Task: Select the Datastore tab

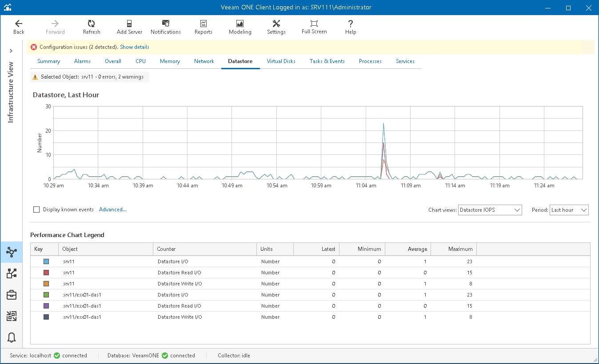Action: coord(240,61)
